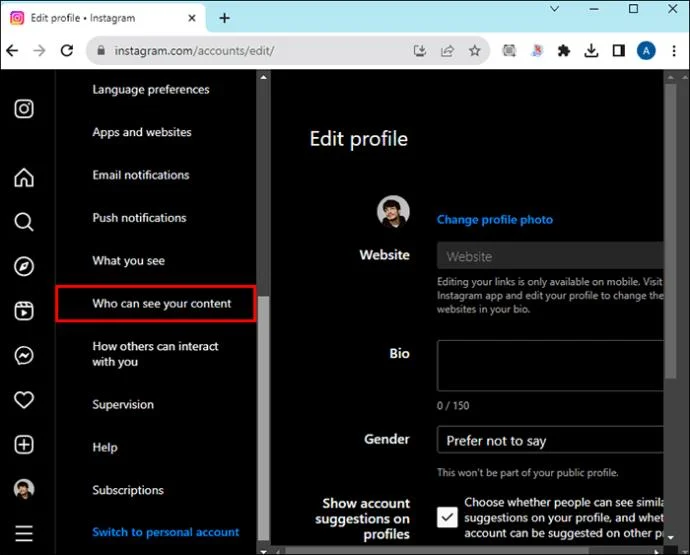Screen dimensions: 690x555
Task: Click Change profile photo link
Action: (x=494, y=220)
